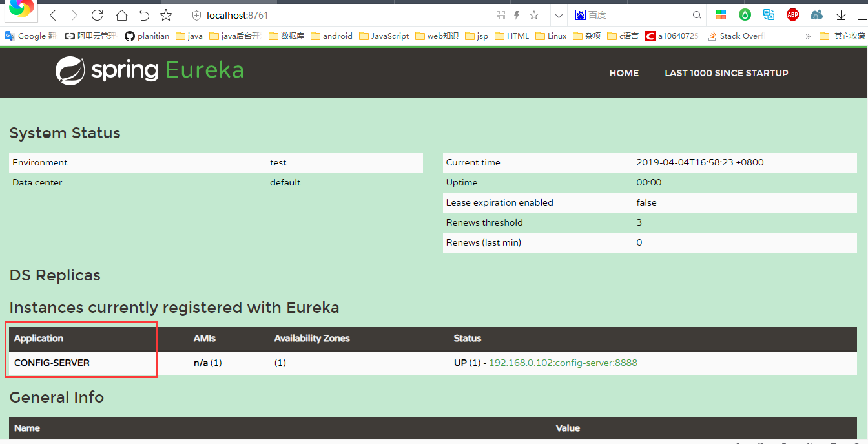Click the CONFIG-SERVER application cell
Screen dimensions: 868x444
pos(52,363)
